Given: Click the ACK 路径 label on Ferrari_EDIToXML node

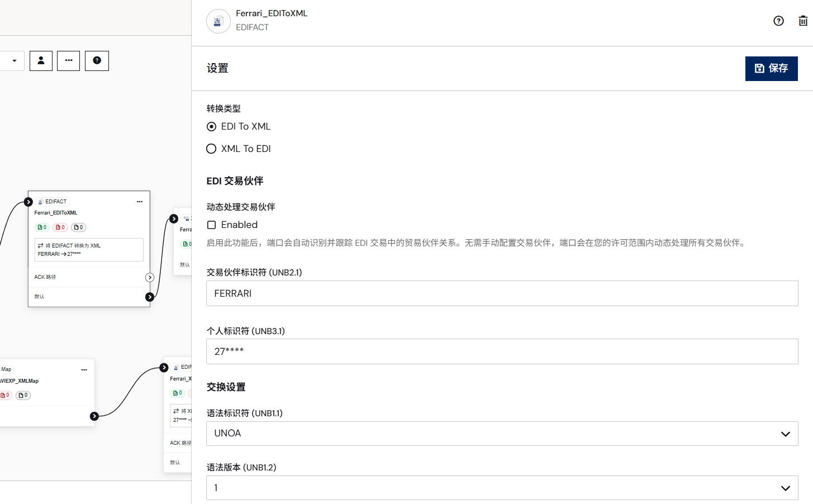Looking at the screenshot, I should pyautogui.click(x=45, y=277).
